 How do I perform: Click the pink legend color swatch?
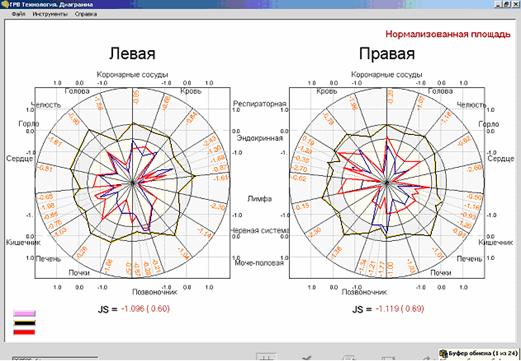tap(24, 313)
